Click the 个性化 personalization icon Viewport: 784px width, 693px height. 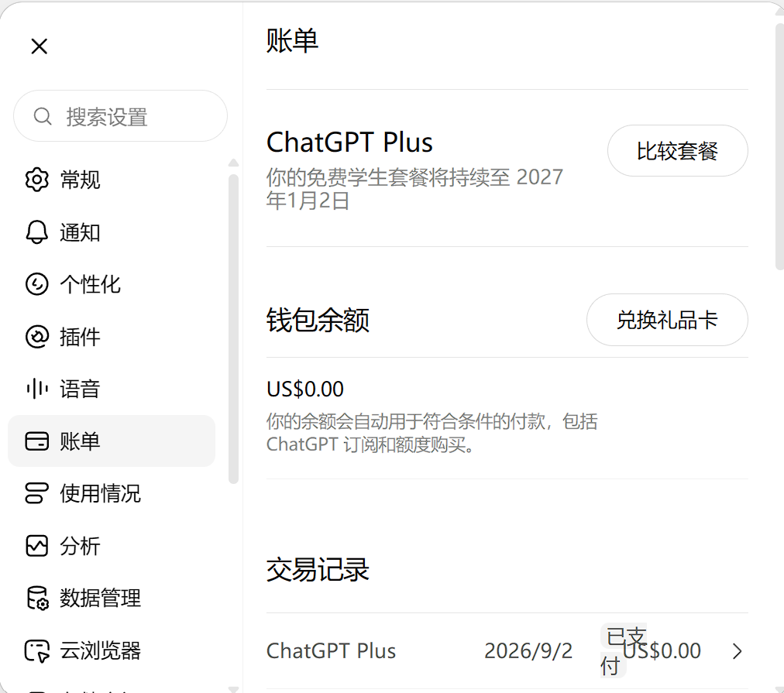[x=37, y=284]
